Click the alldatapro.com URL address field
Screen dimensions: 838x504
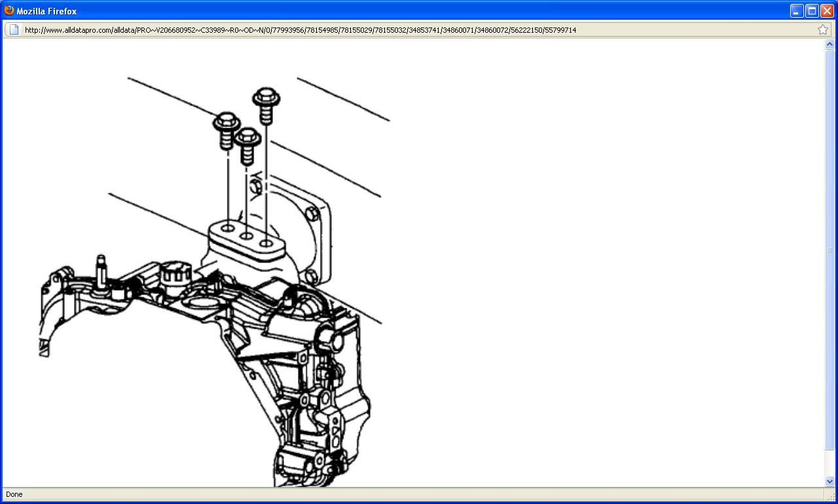[419, 29]
